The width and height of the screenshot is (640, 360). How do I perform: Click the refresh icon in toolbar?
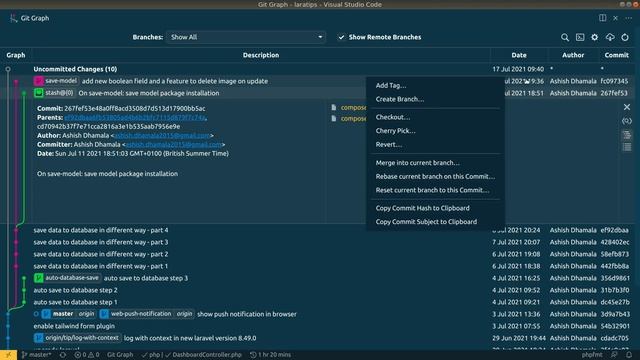point(625,37)
